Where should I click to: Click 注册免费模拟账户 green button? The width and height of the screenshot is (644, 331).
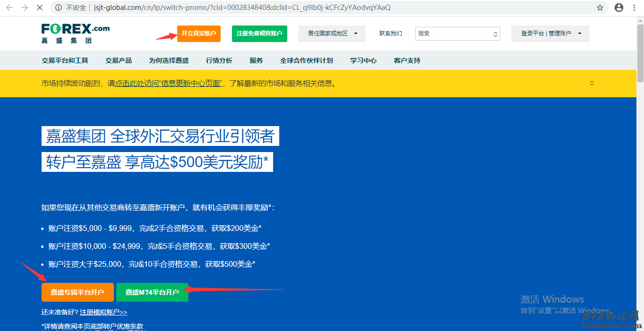pyautogui.click(x=259, y=34)
